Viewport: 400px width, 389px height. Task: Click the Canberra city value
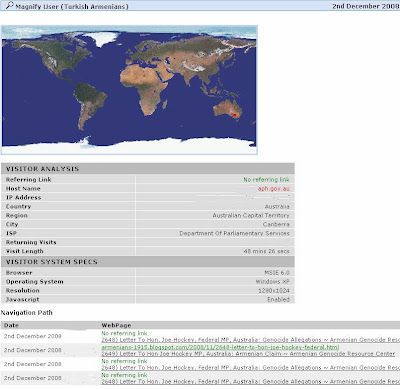pyautogui.click(x=276, y=224)
